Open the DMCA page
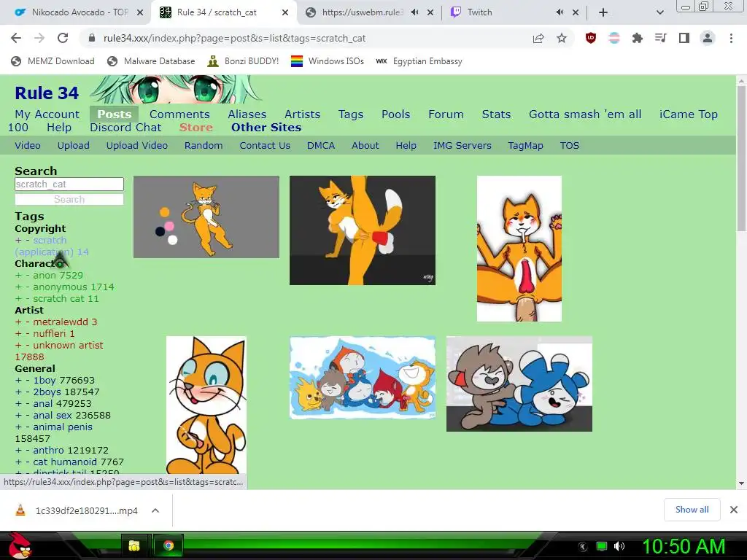The width and height of the screenshot is (747, 560). (x=321, y=146)
